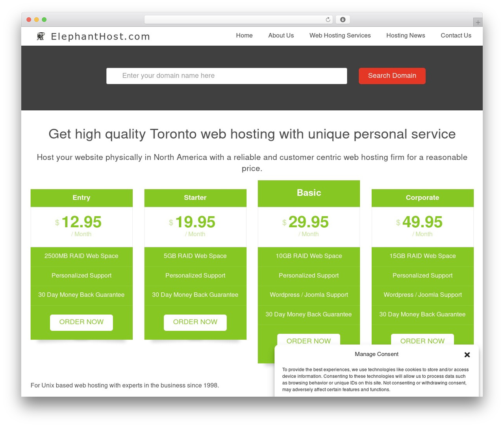Click the Toronto web hosting headline
The height and width of the screenshot is (427, 504).
(252, 134)
